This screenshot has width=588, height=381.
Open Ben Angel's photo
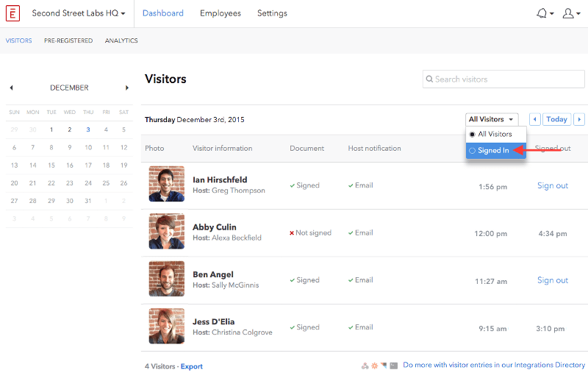(x=167, y=279)
